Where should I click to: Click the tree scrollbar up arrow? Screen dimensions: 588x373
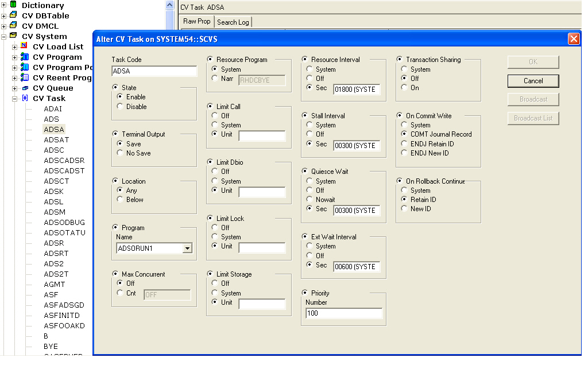169,5
